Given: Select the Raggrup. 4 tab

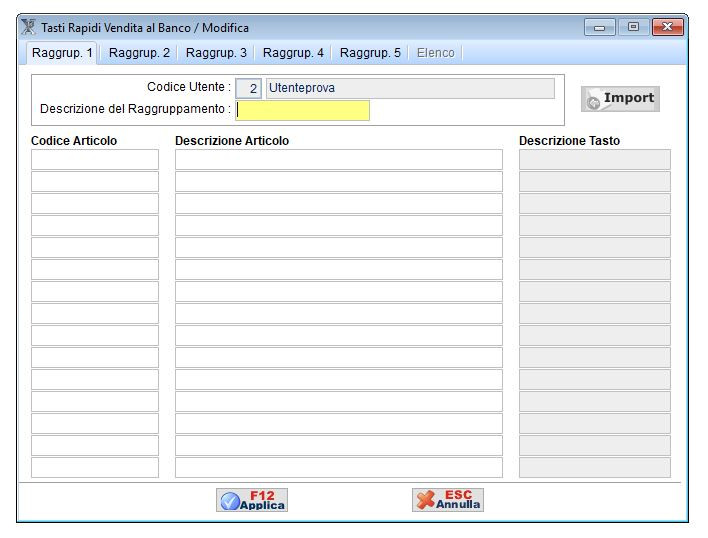Looking at the screenshot, I should click(293, 53).
